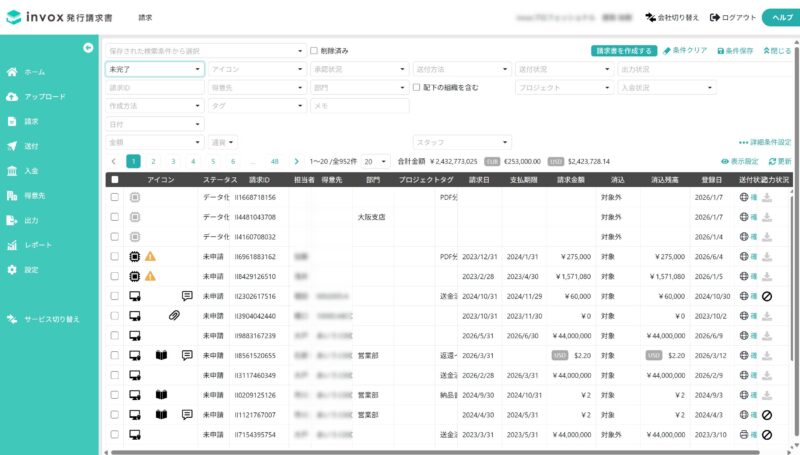The height and width of the screenshot is (455, 800).
Task: Click the 得意先 building icon in sidebar
Action: 12,195
